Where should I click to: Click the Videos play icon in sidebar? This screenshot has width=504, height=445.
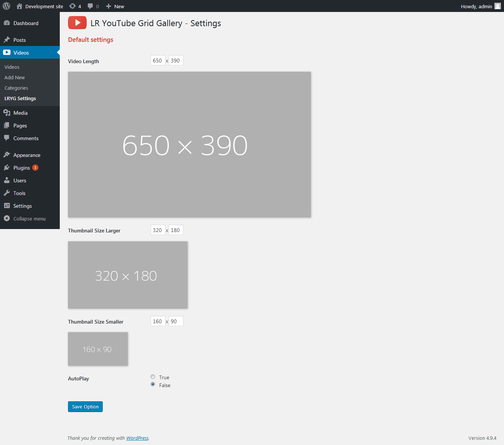(7, 52)
